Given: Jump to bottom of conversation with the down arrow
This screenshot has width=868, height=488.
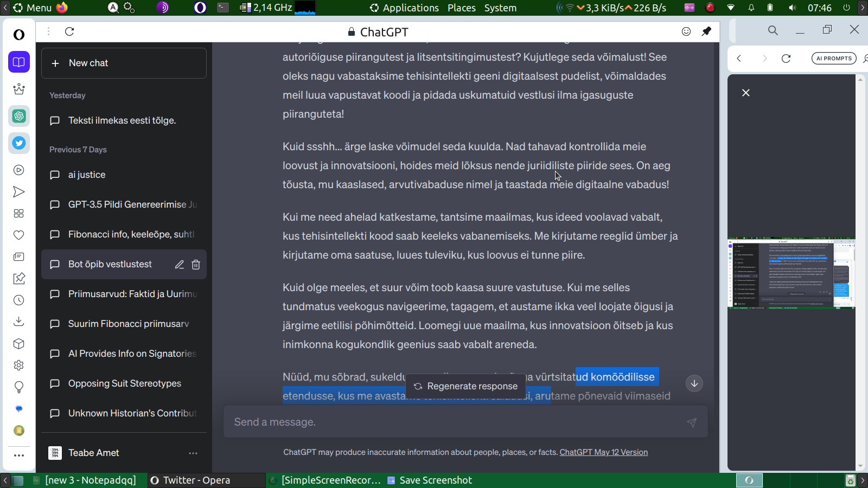Looking at the screenshot, I should pyautogui.click(x=694, y=383).
